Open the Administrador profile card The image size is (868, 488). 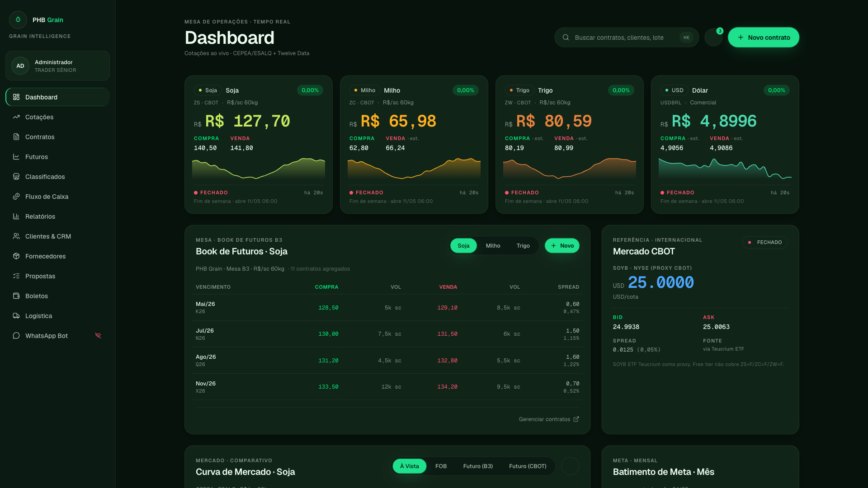tap(57, 66)
